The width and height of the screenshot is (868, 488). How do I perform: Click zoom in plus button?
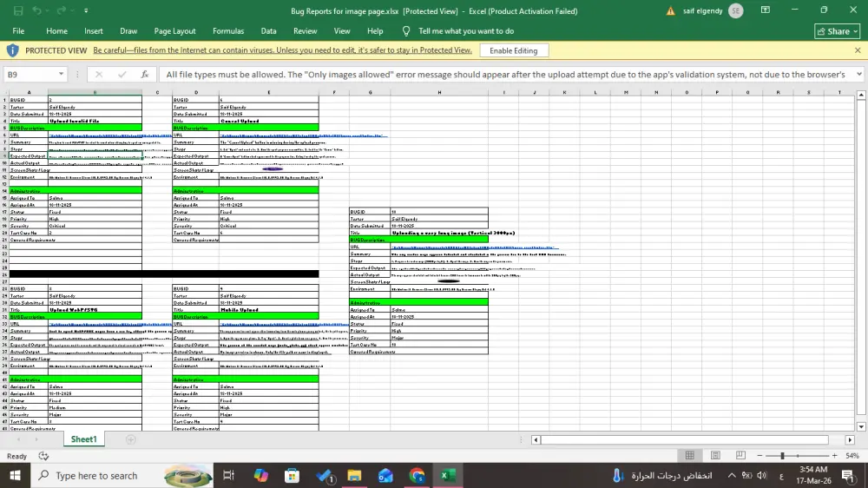click(835, 455)
